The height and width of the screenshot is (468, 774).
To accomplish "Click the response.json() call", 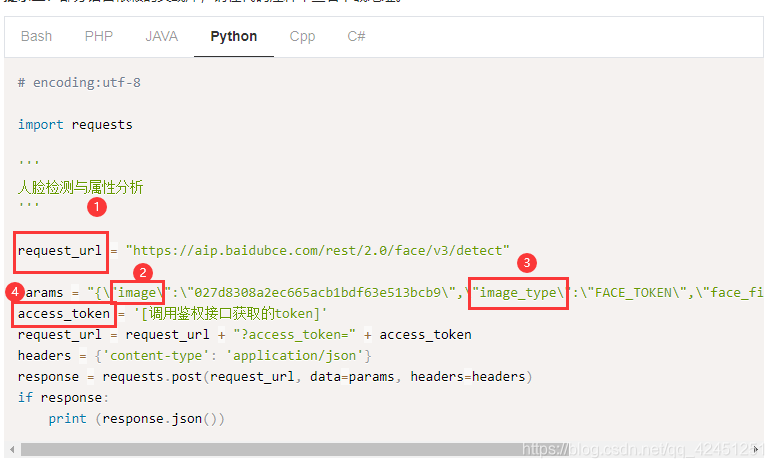I will coord(159,419).
